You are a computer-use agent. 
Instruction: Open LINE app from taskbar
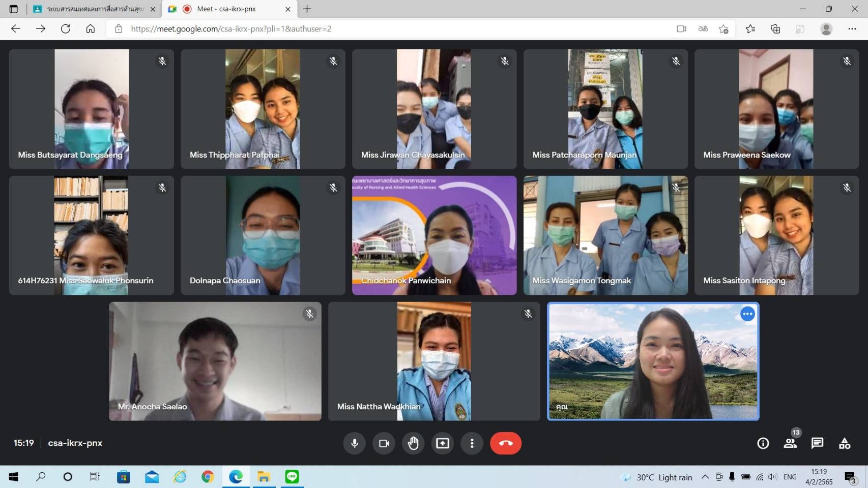point(292,477)
